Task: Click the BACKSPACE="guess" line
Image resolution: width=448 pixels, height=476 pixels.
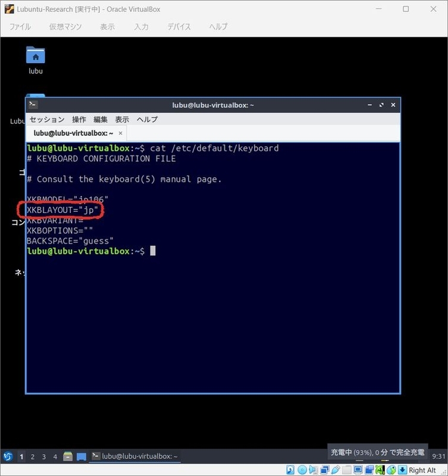Action: tap(70, 241)
